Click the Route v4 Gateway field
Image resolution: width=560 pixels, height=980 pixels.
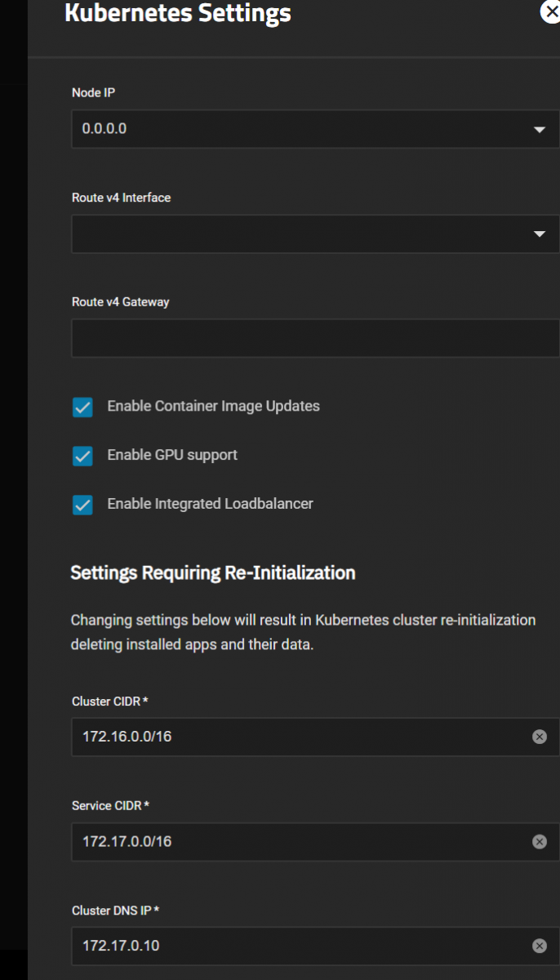coord(315,338)
